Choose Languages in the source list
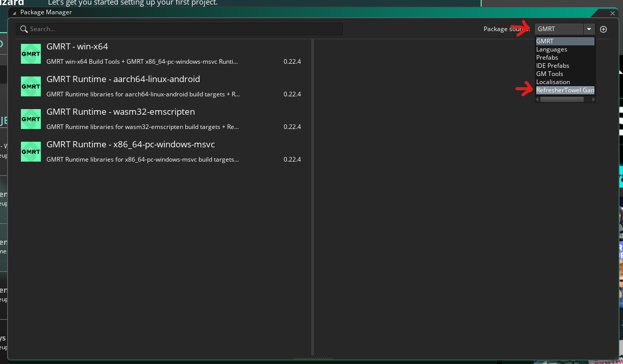The width and height of the screenshot is (623, 364). [565, 49]
